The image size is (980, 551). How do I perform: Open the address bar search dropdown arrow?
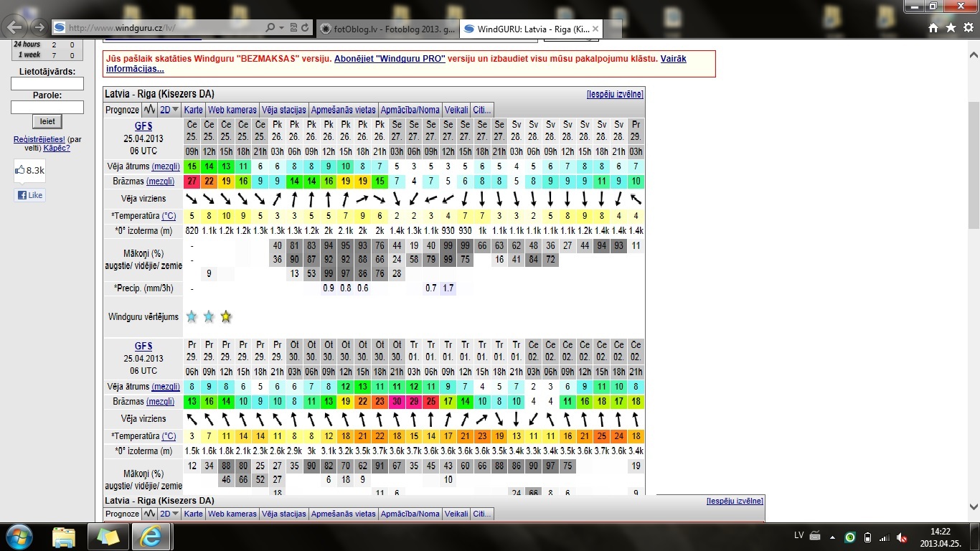282,28
